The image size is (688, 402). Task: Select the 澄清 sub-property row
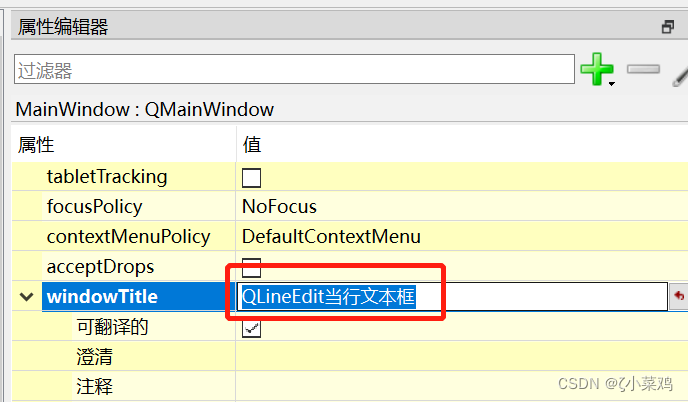point(350,356)
